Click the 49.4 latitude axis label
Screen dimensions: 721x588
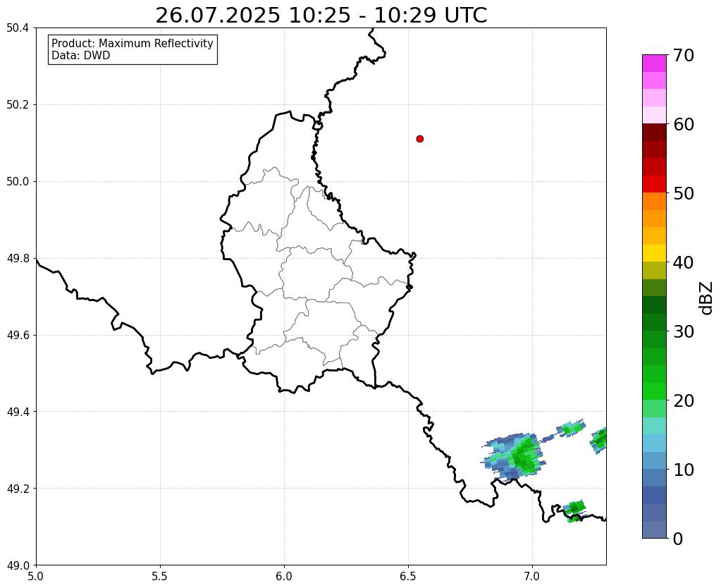coord(18,412)
